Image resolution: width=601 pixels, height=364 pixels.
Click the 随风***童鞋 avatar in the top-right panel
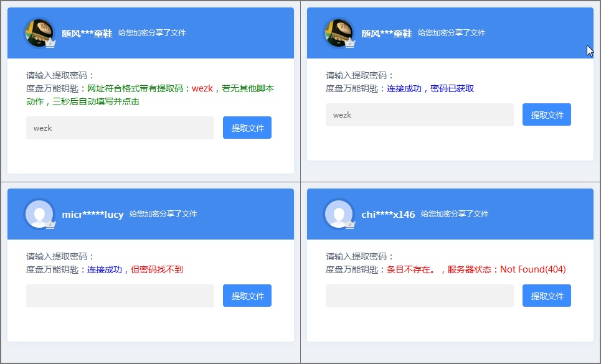pos(339,33)
